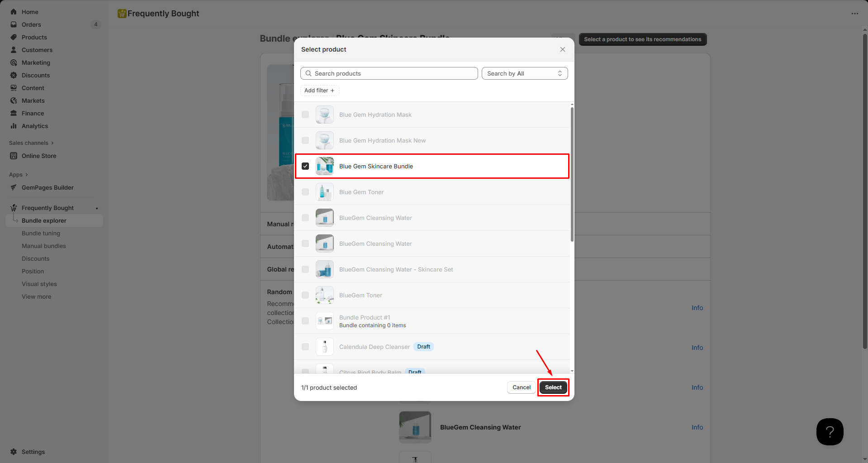Check the Blue Gem Toner checkbox

pos(305,192)
